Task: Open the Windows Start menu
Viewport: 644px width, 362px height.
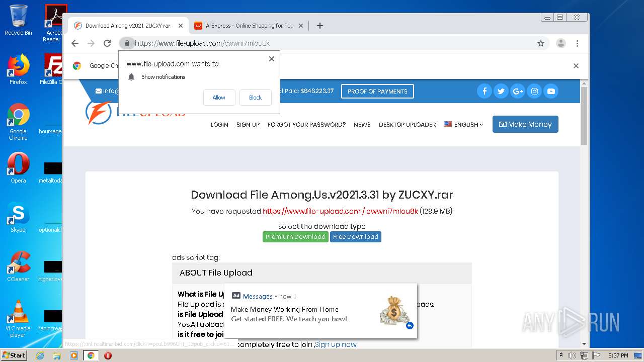Action: click(14, 355)
